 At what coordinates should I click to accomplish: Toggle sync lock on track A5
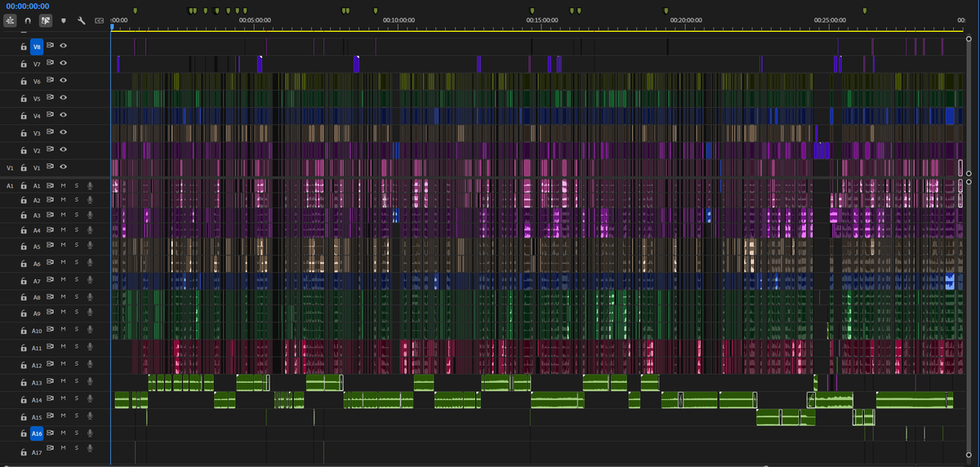click(x=51, y=246)
